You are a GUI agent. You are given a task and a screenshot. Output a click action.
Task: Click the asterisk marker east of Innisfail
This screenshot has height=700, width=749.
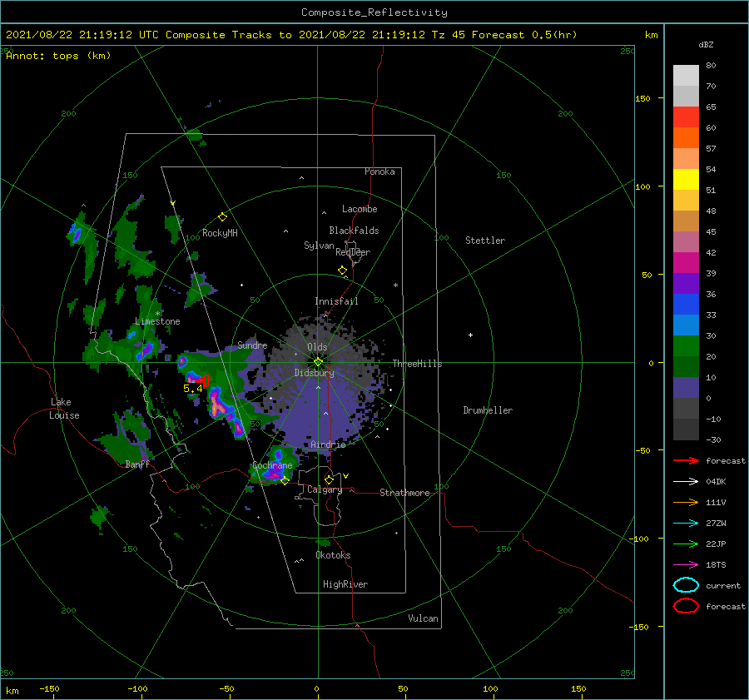[395, 285]
